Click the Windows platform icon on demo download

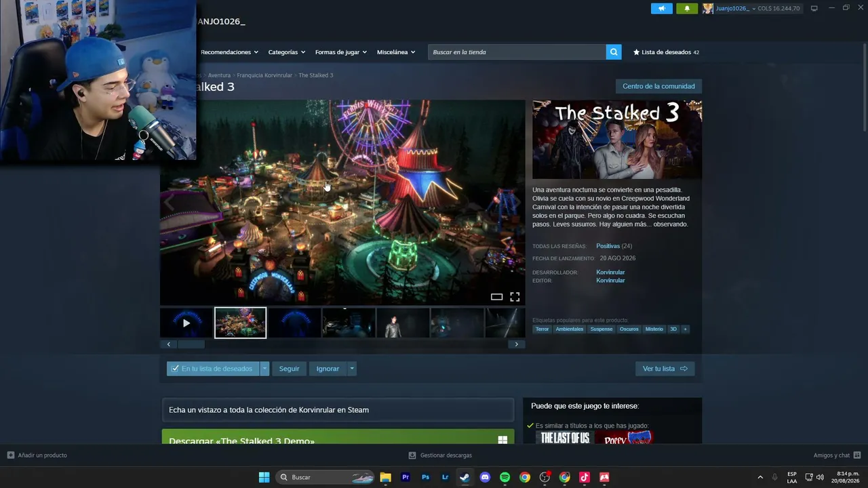(502, 440)
